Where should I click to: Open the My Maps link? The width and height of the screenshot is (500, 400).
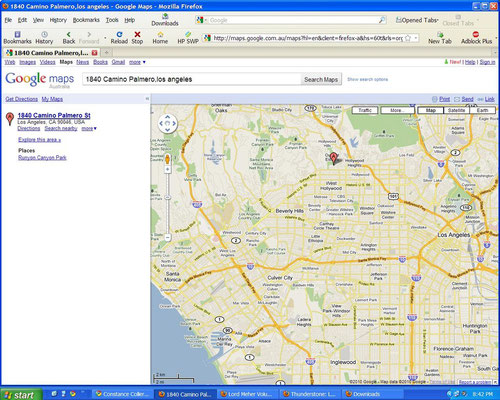pyautogui.click(x=52, y=99)
